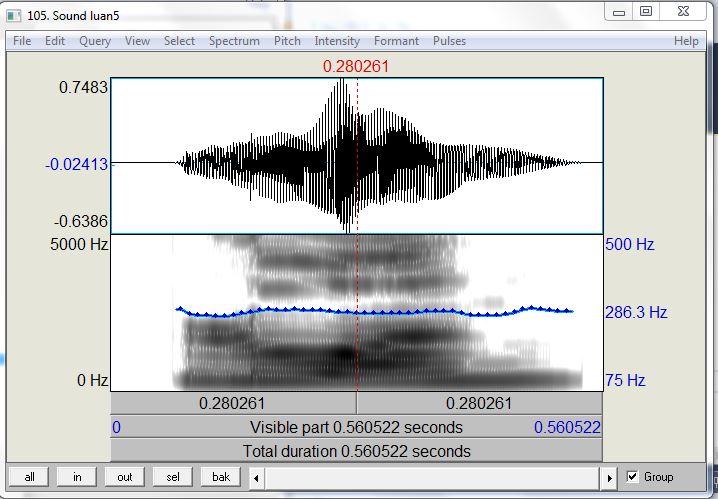Viewport: 718px width, 499px height.
Task: Open the Query menu
Action: (95, 41)
